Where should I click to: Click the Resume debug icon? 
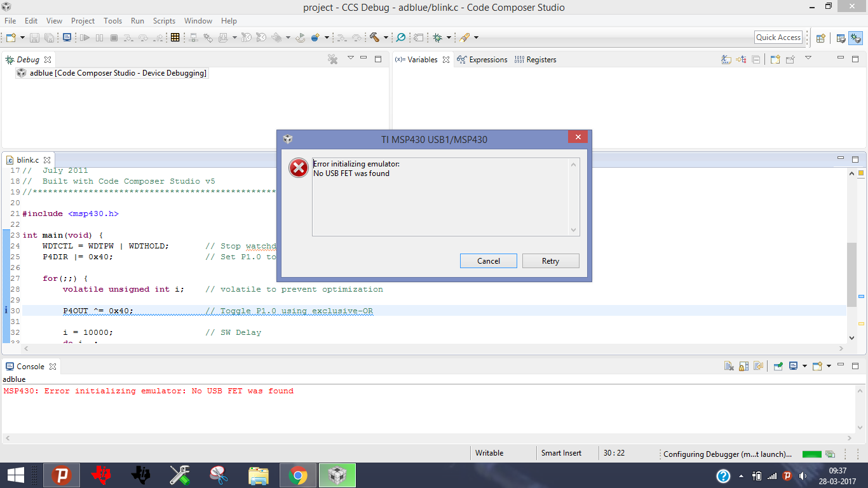coord(85,37)
